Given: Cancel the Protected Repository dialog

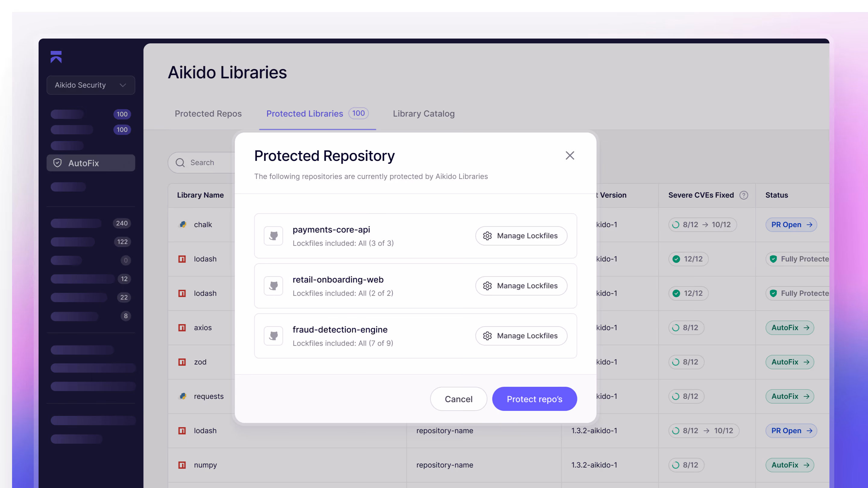Looking at the screenshot, I should (458, 399).
